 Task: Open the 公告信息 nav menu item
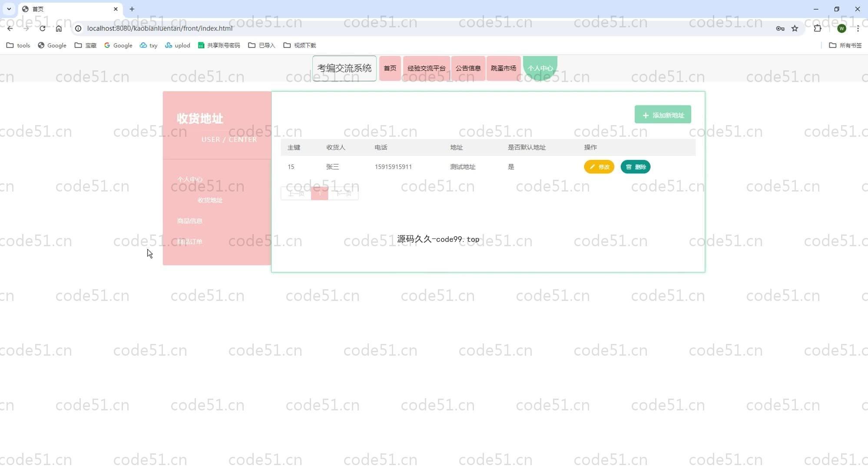pyautogui.click(x=468, y=68)
